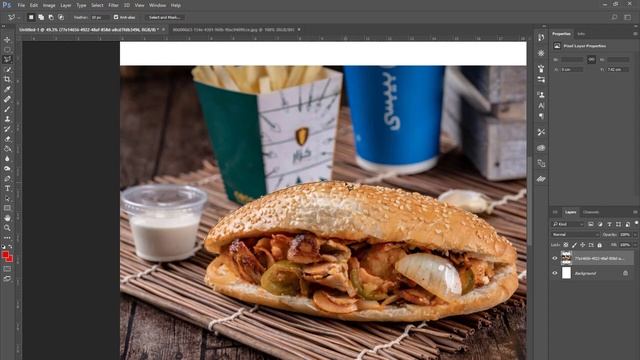Select the Hand tool
Viewport: 640px width, 360px height.
pos(7,218)
